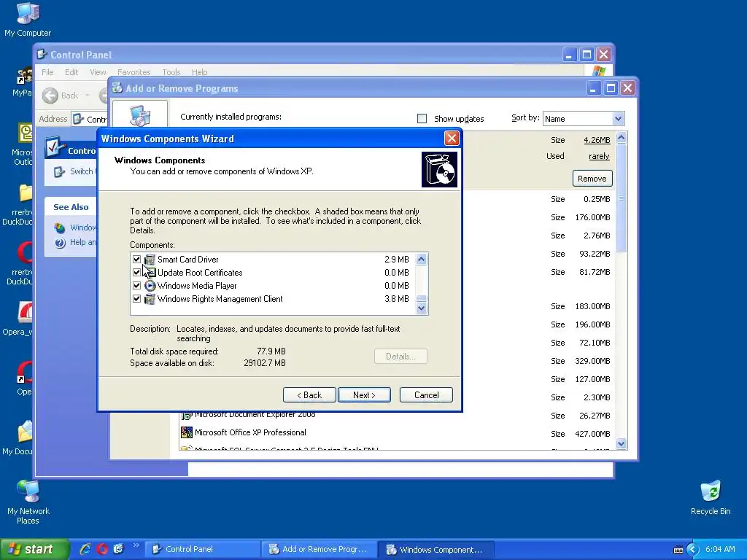Open the Start menu

point(34,549)
